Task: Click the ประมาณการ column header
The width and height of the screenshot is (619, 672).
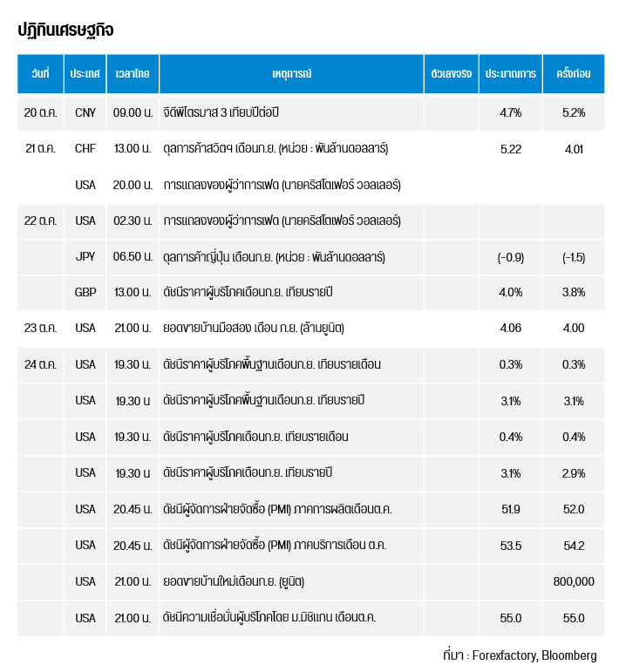Action: (510, 74)
